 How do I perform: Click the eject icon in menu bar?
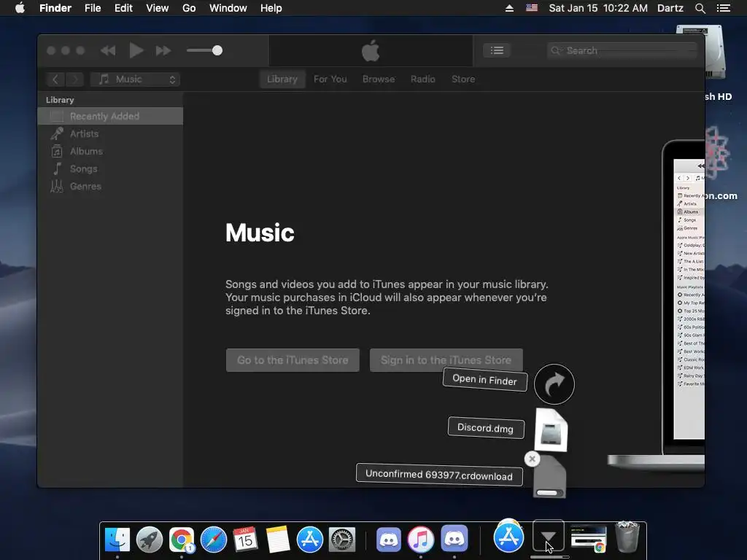509,8
